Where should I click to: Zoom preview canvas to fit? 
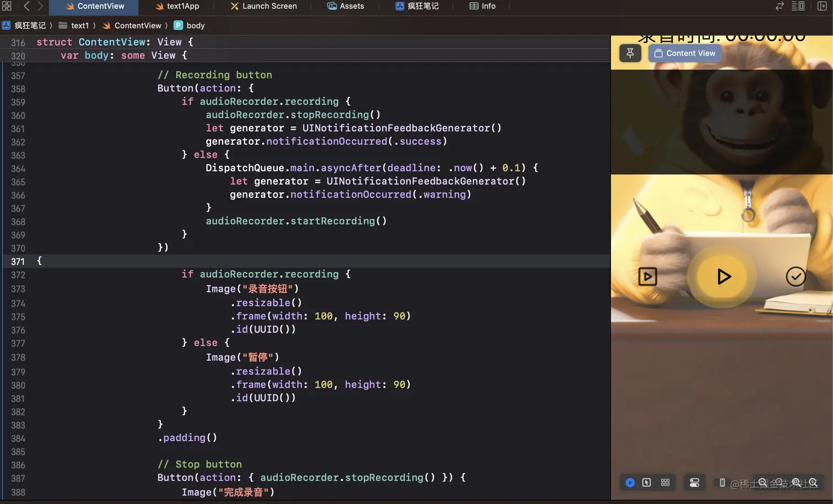796,483
